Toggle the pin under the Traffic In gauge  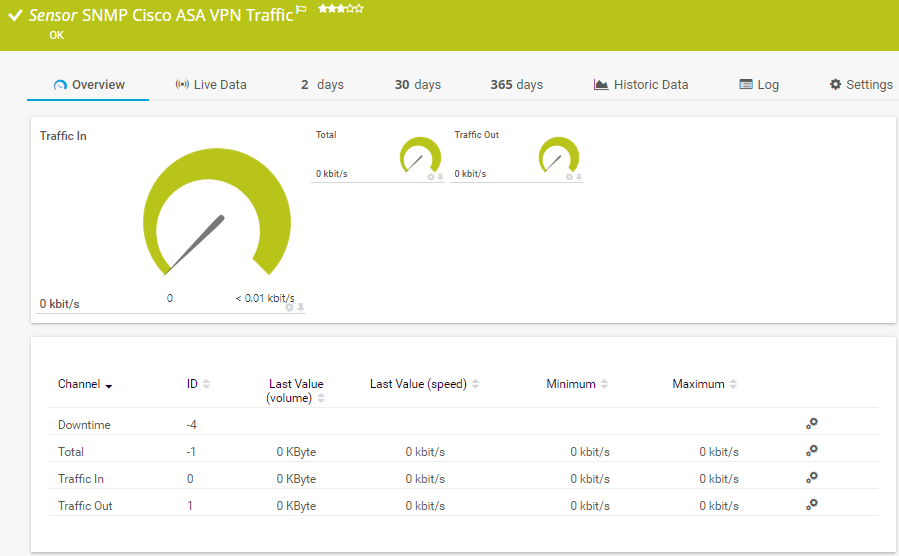301,307
